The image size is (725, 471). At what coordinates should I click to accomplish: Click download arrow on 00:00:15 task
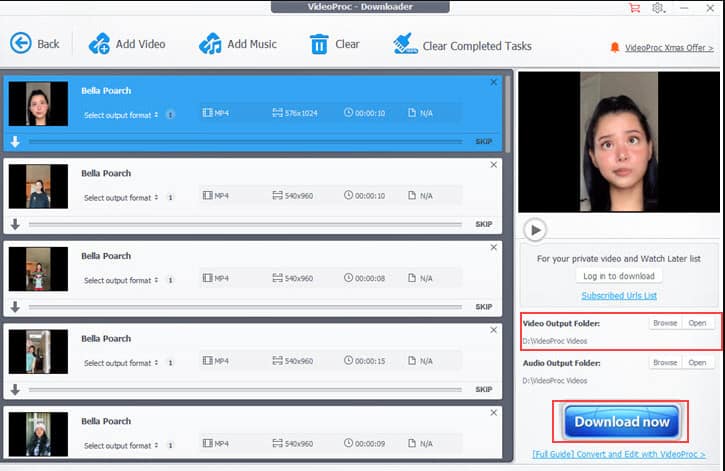(x=15, y=390)
